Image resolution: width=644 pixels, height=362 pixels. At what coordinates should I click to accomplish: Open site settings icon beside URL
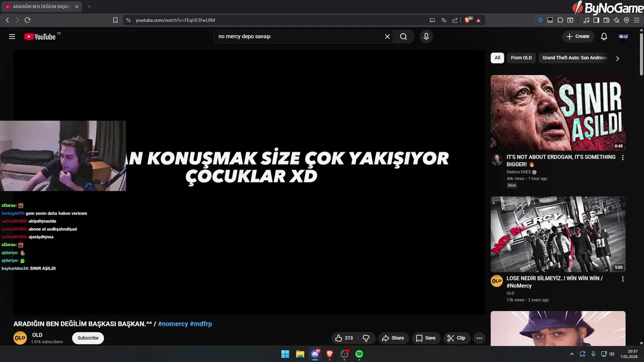click(x=128, y=20)
